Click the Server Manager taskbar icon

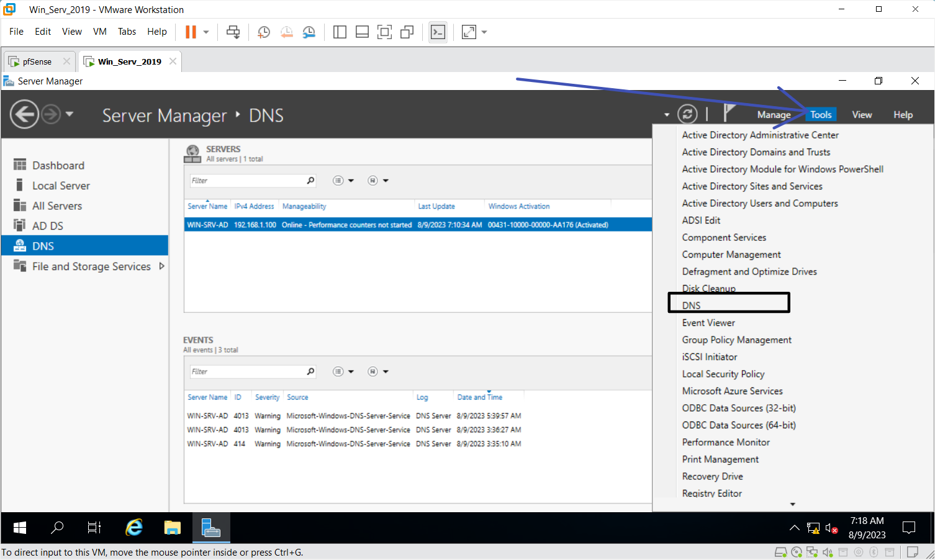pos(211,528)
